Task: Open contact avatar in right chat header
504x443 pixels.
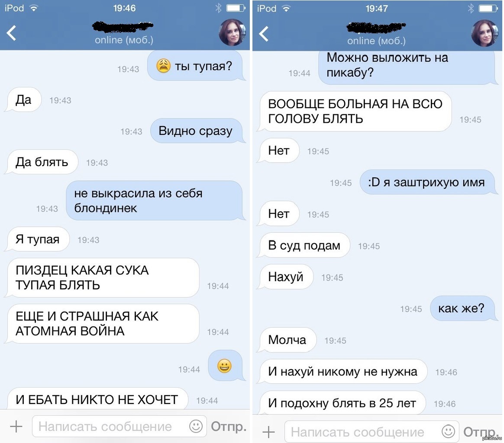Action: click(485, 33)
